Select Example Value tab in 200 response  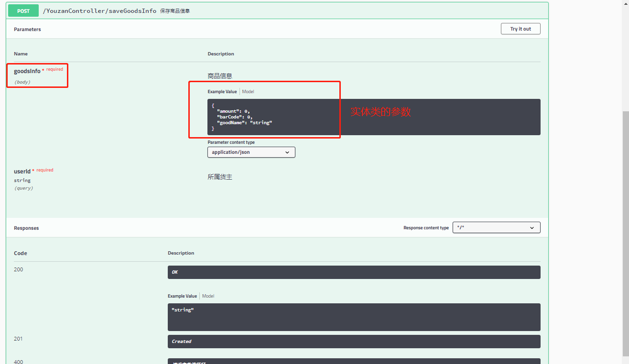(x=182, y=296)
